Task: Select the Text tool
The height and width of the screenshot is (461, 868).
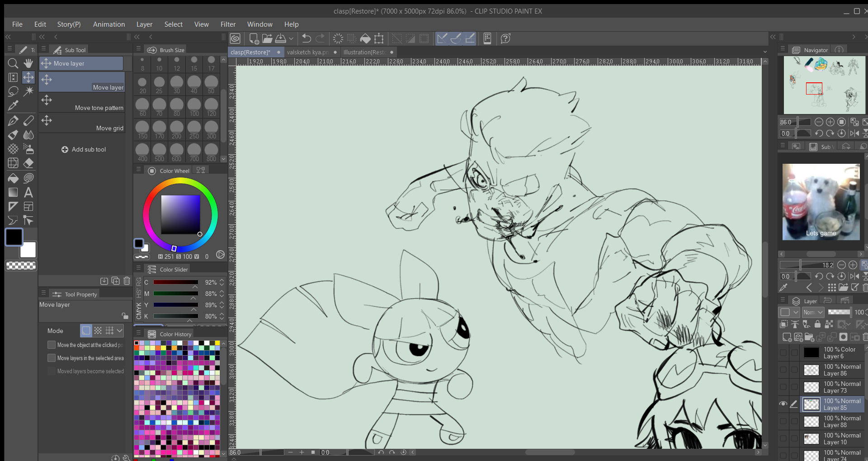Action: 28,193
